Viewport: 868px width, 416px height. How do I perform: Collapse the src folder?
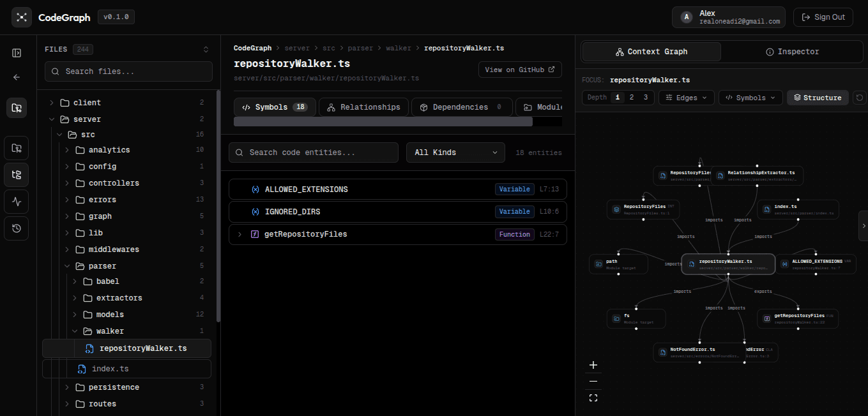[x=59, y=135]
